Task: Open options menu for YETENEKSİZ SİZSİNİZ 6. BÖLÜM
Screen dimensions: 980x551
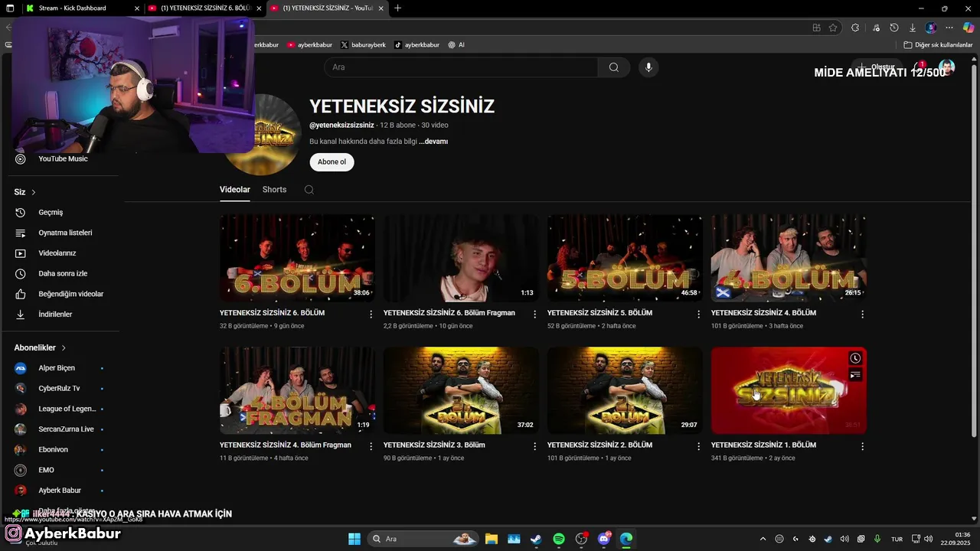Action: coord(371,315)
